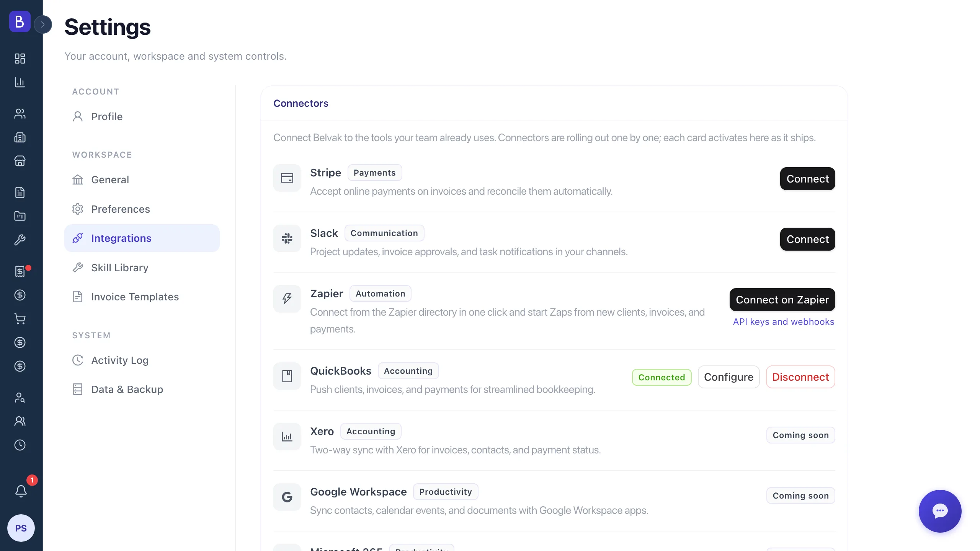980x551 pixels.
Task: Open the document icon in sidebar
Action: tap(20, 192)
